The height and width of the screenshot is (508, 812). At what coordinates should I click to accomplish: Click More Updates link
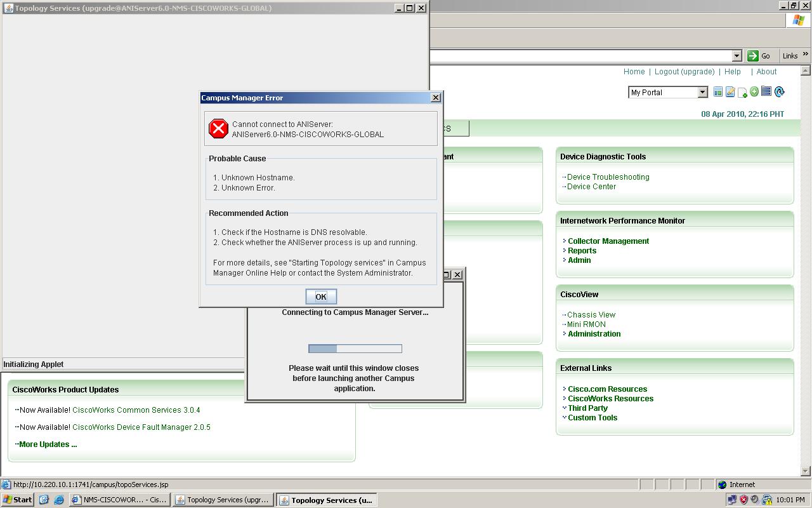[48, 444]
